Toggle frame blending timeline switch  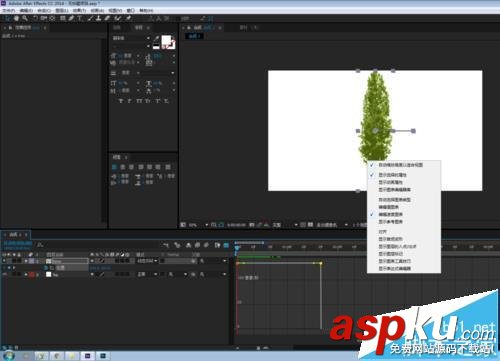point(197,245)
